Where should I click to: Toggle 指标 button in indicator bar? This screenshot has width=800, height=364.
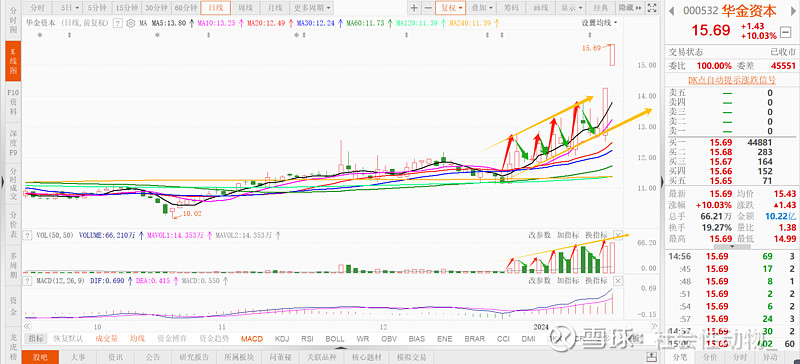[x=36, y=338]
